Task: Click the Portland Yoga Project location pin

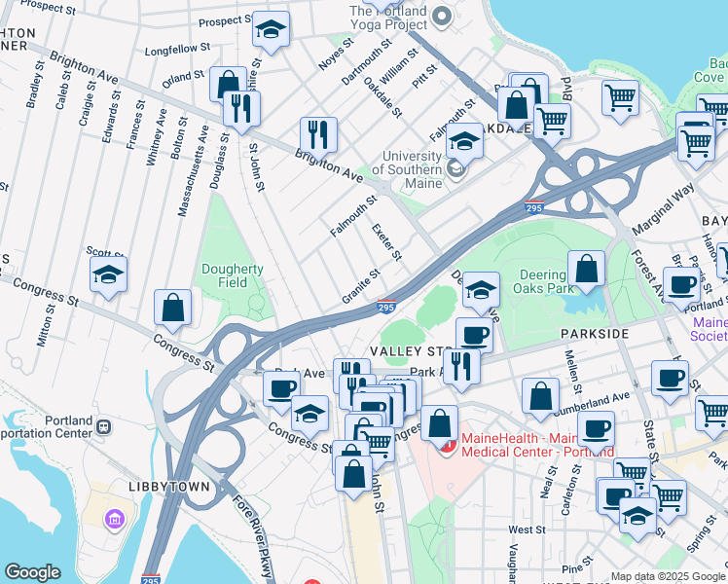Action: point(443,16)
